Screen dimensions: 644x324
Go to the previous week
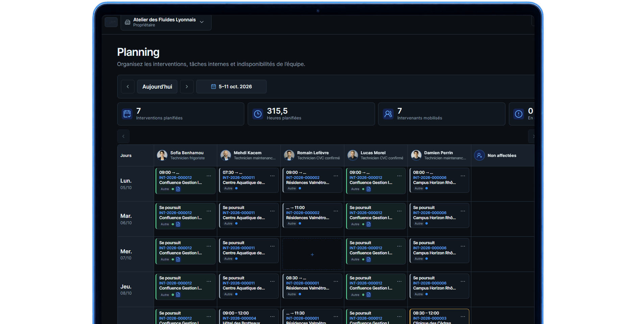click(x=128, y=87)
